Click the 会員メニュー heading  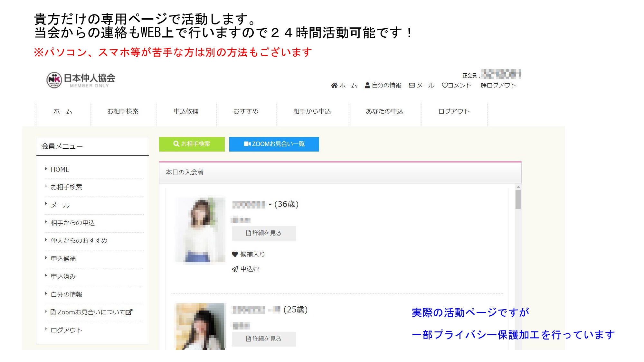pyautogui.click(x=62, y=146)
